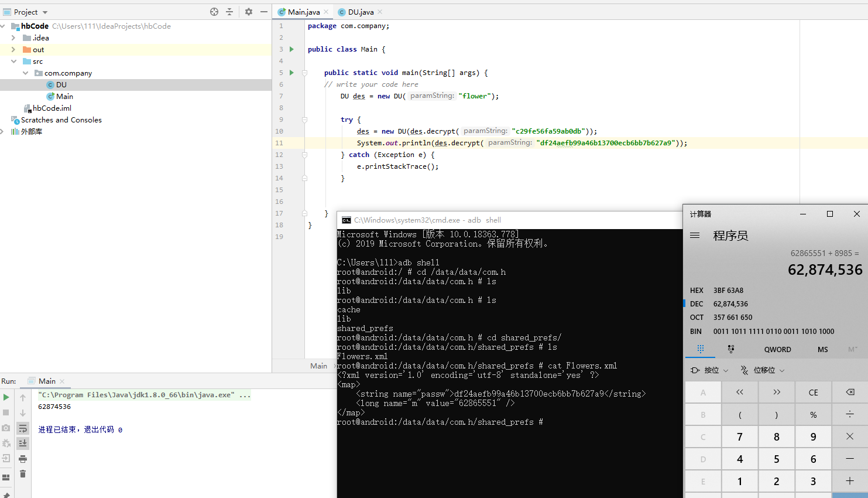
Task: Click the minus key in Calculator
Action: click(850, 459)
